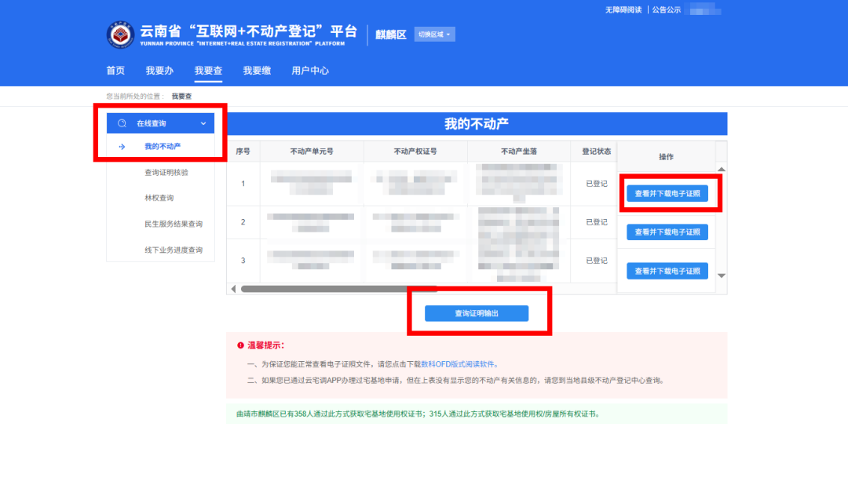Click the 查询证明输出 button
Screen dimensions: 848x504
click(477, 313)
